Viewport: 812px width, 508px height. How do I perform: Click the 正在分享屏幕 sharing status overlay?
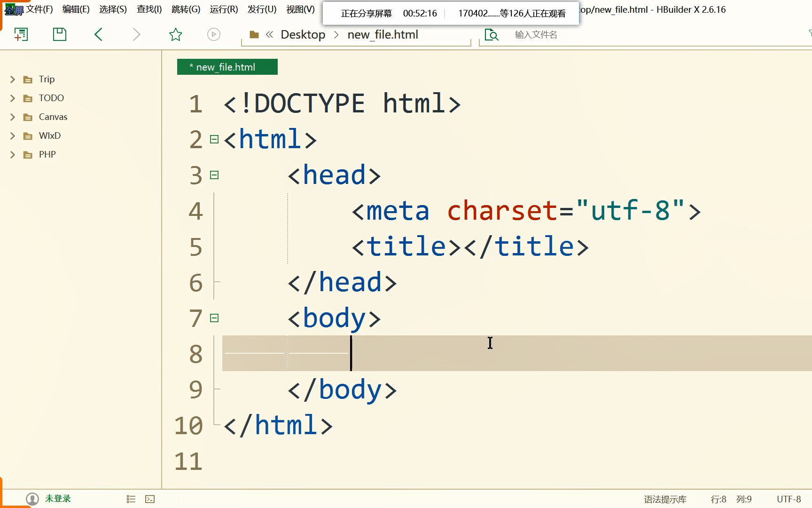[367, 13]
